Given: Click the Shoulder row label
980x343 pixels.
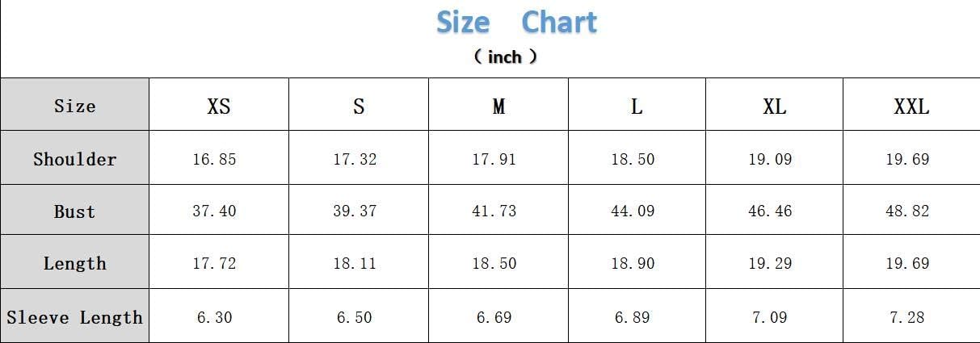Looking at the screenshot, I should 75,159.
